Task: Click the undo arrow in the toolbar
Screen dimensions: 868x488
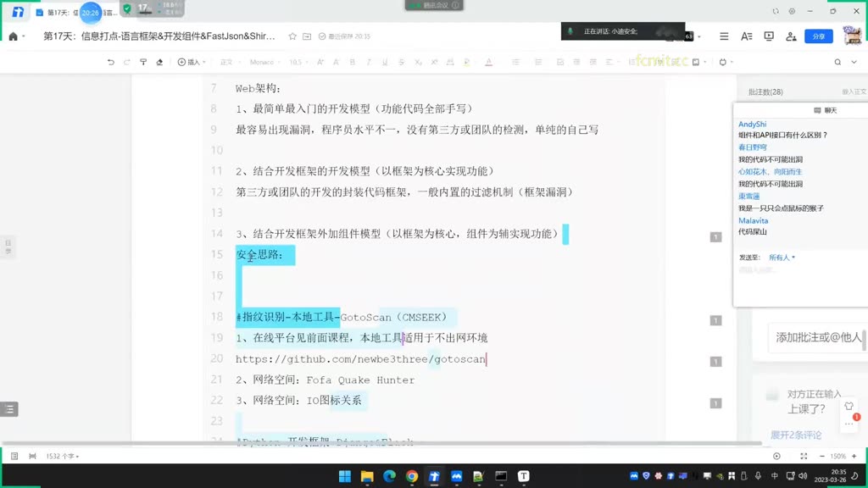Action: coord(111,62)
